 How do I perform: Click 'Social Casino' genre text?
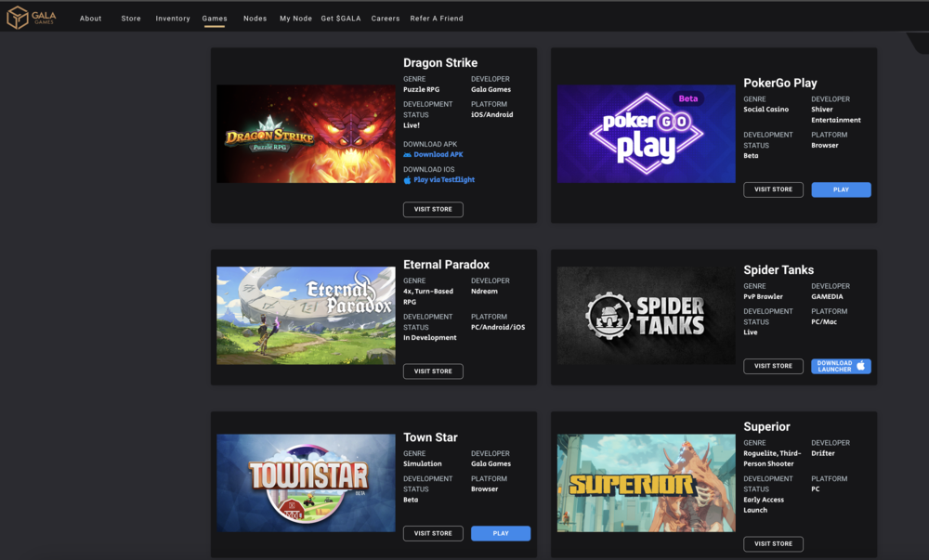click(766, 110)
